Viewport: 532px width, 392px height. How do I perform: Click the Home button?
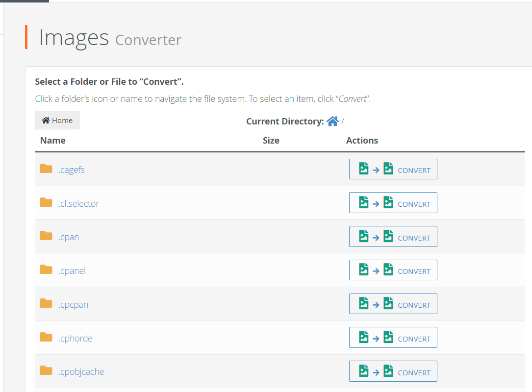[x=57, y=120]
